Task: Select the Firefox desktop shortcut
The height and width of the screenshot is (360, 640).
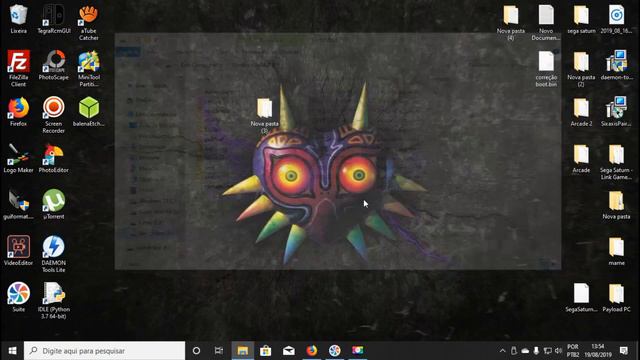Action: (x=18, y=111)
